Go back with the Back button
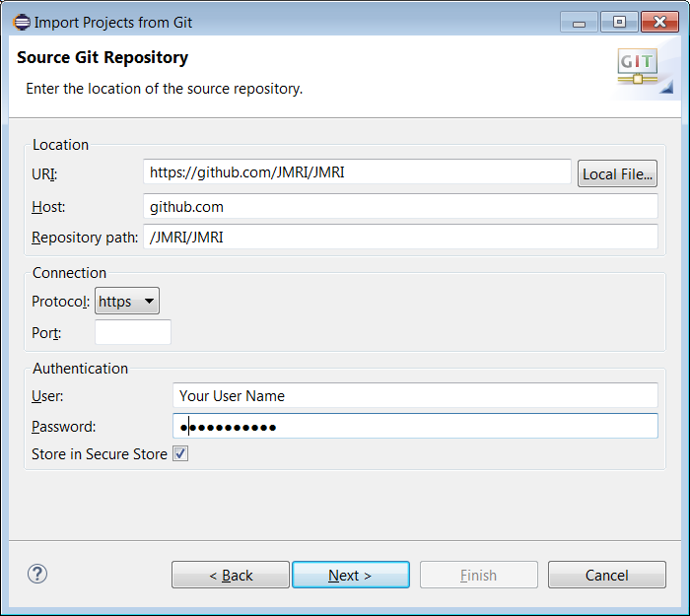The width and height of the screenshot is (690, 616). [x=231, y=576]
